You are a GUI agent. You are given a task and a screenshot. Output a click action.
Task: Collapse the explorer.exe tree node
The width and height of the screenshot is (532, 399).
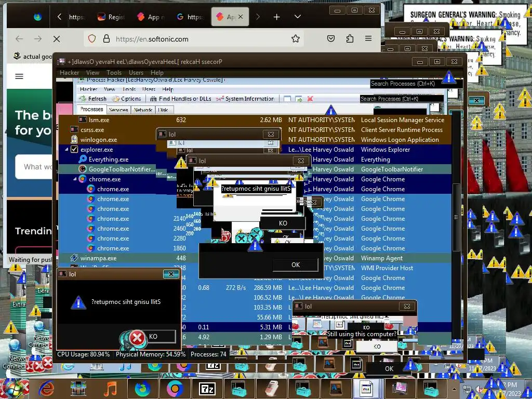point(66,149)
